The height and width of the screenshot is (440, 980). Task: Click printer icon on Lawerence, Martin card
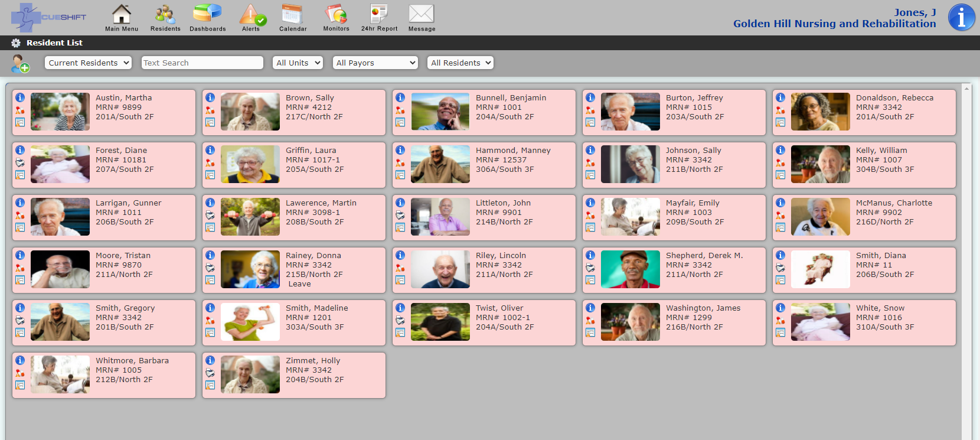210,215
